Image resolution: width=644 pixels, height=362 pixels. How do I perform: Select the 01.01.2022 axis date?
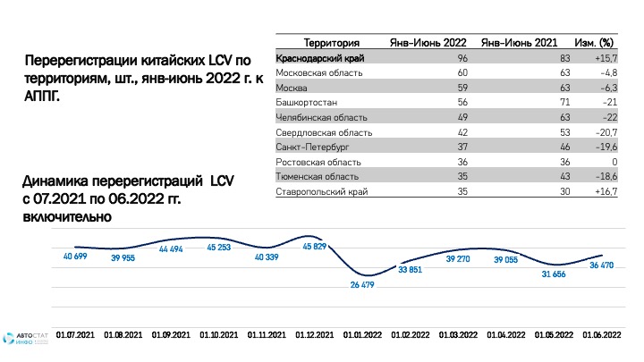(x=362, y=335)
